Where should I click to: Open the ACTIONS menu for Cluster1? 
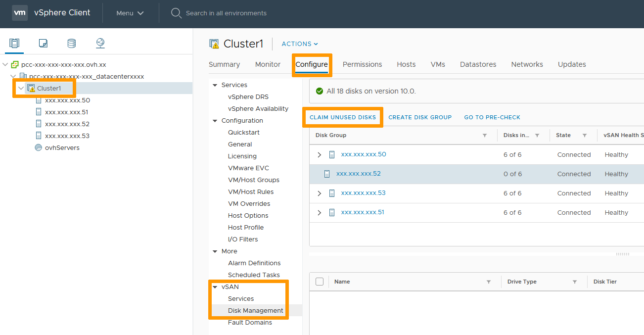tap(299, 44)
